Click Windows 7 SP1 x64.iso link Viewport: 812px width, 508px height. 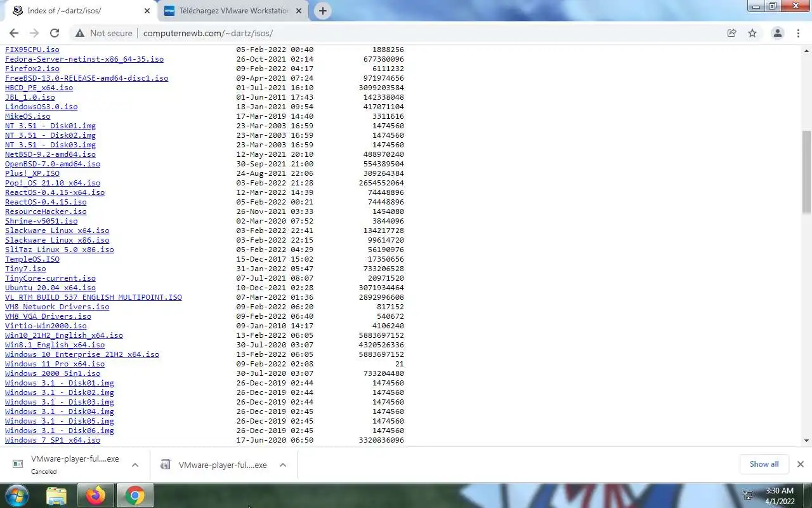coord(53,440)
